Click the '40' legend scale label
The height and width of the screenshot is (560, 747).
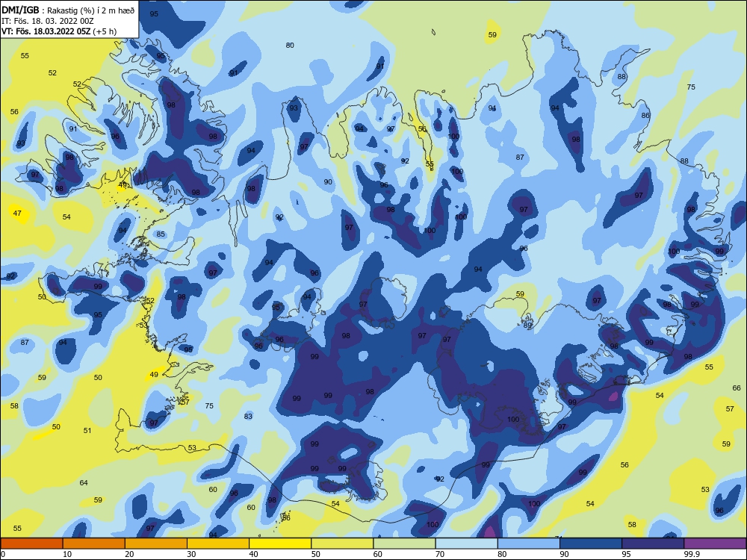coord(253,554)
